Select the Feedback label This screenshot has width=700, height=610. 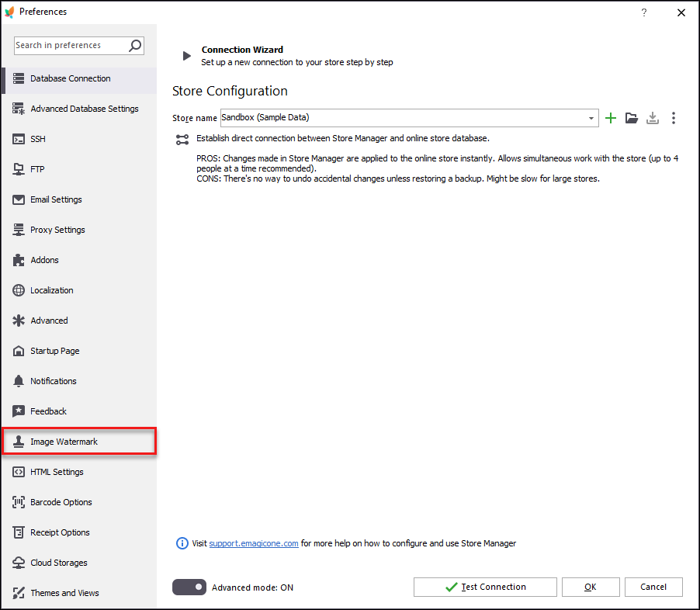click(x=48, y=411)
